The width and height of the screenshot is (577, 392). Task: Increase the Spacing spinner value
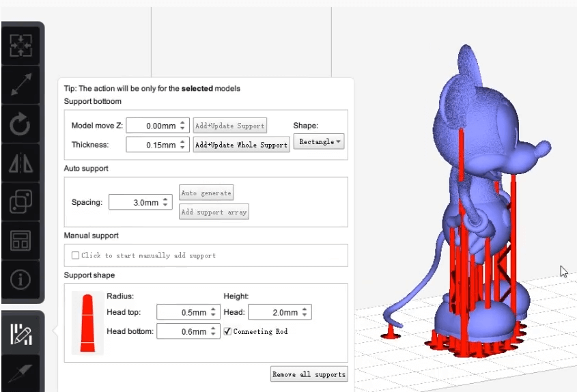(x=167, y=199)
